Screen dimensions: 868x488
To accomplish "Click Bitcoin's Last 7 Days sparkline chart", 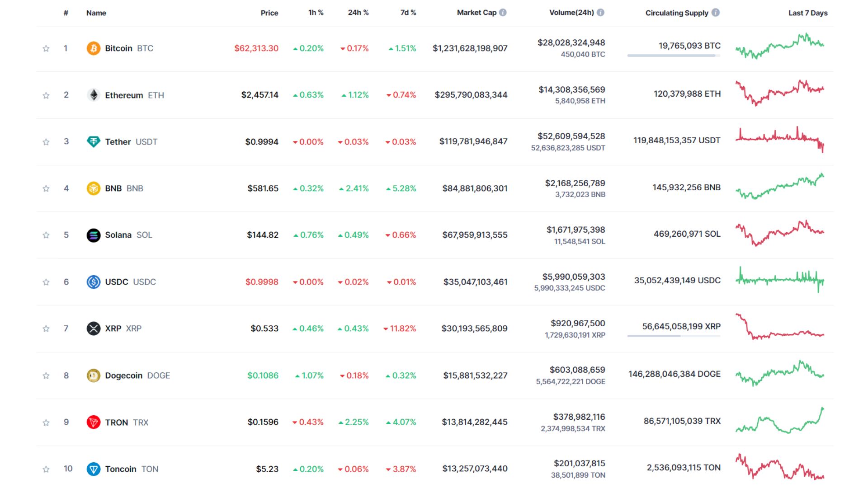I will click(x=780, y=48).
